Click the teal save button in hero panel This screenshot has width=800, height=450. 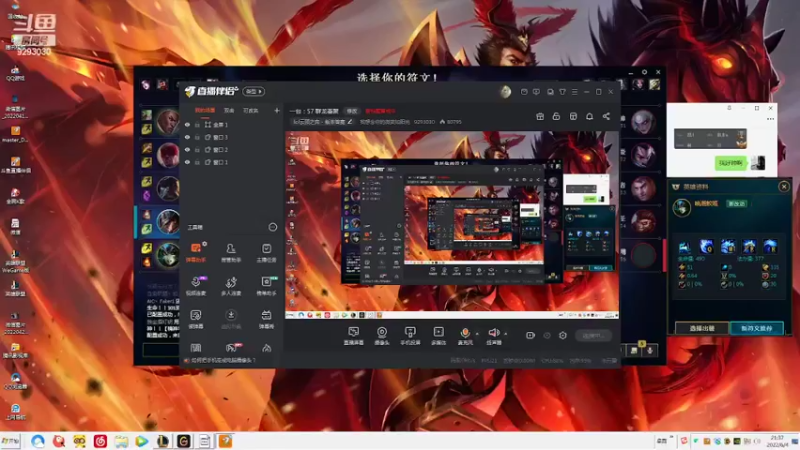[x=757, y=328]
